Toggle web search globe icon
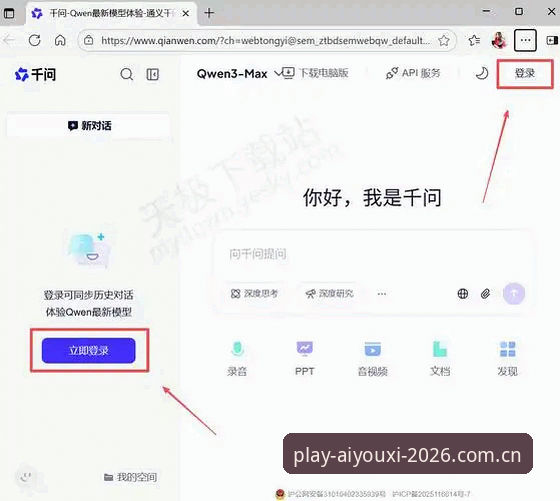This screenshot has width=560, height=501. [463, 294]
